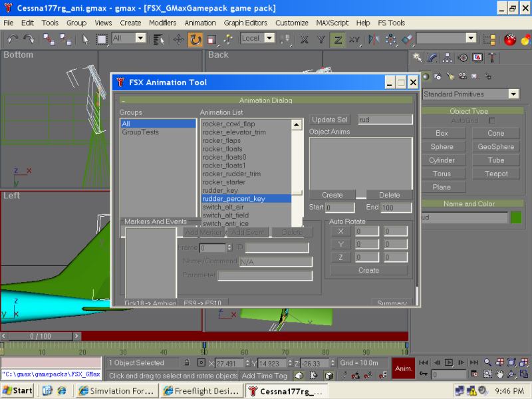
Task: Toggle the X axis constraint
Action: [305, 39]
